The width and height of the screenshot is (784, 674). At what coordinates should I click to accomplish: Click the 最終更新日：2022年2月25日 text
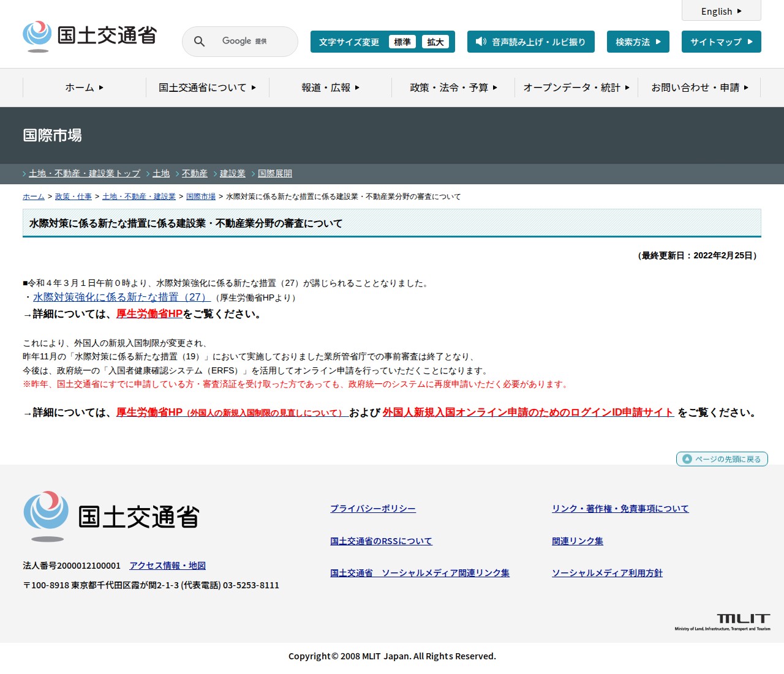[698, 255]
